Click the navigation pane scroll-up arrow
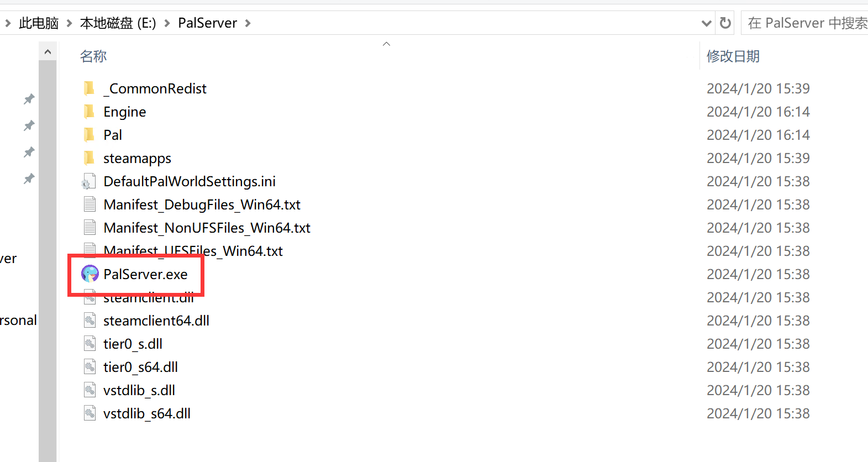Image resolution: width=868 pixels, height=462 pixels. pyautogui.click(x=48, y=52)
